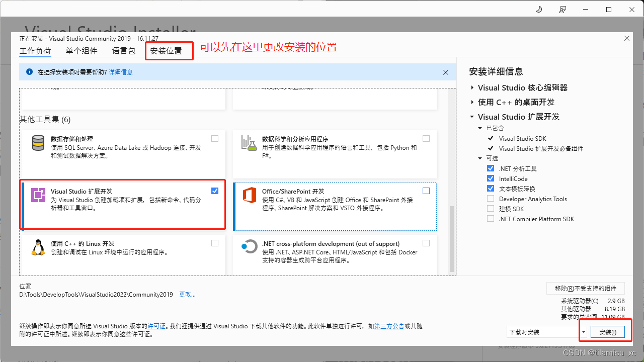The width and height of the screenshot is (644, 362).
Task: Switch to the 工作负荷 tab
Action: [35, 51]
